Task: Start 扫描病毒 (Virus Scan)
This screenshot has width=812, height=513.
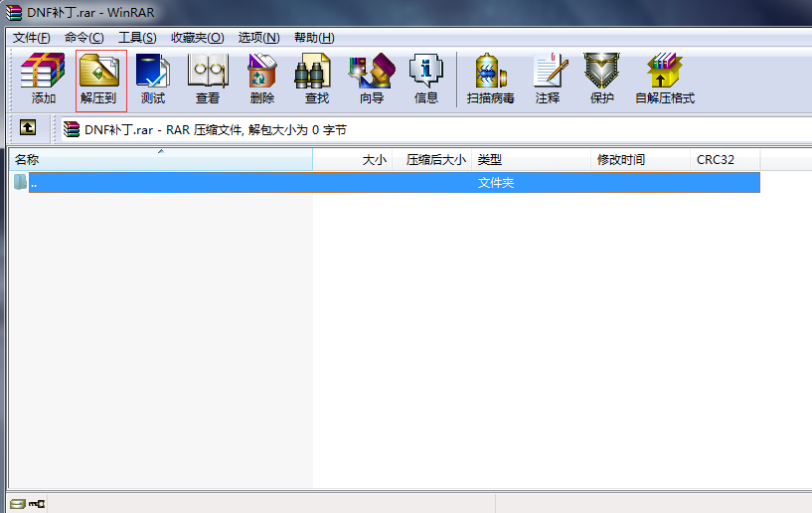Action: (490, 80)
